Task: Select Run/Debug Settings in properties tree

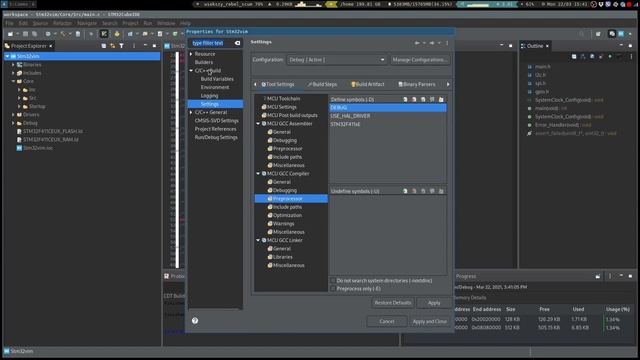Action: point(216,137)
